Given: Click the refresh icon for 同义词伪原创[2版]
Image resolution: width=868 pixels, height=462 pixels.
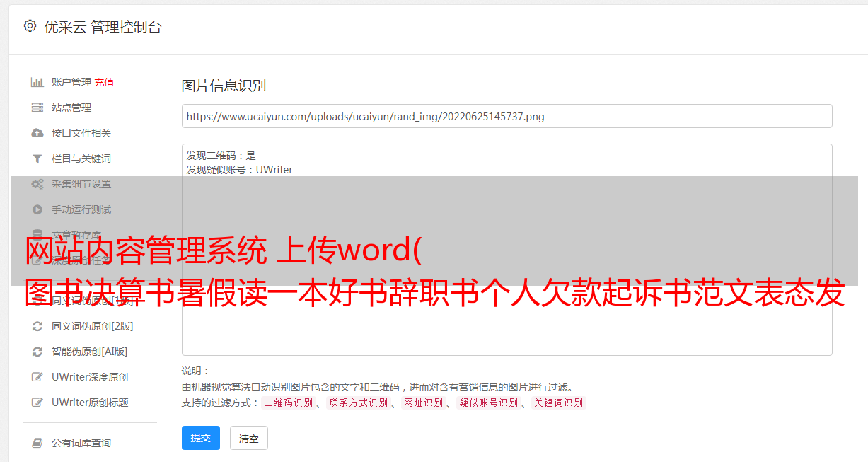Looking at the screenshot, I should [x=37, y=326].
